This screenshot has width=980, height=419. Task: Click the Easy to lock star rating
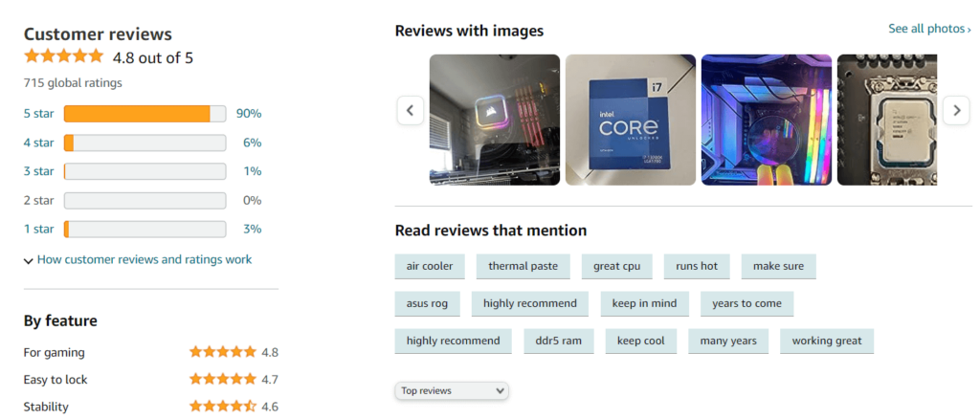click(222, 380)
